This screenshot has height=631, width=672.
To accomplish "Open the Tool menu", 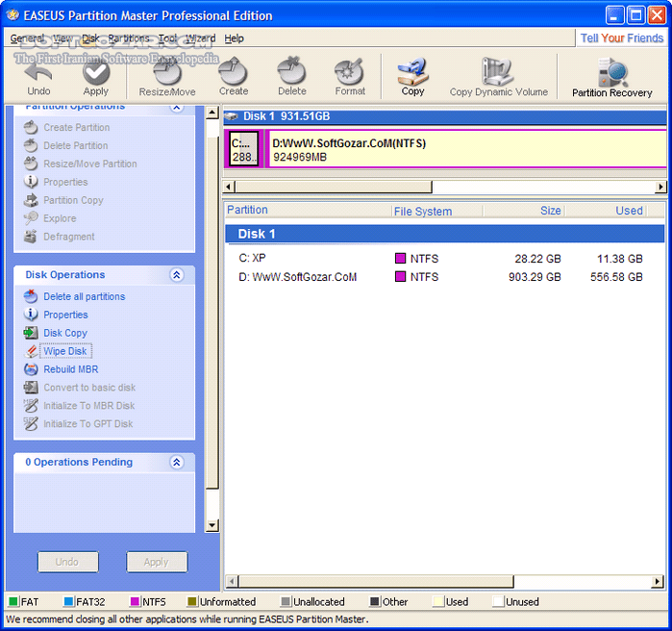I will pos(167,38).
